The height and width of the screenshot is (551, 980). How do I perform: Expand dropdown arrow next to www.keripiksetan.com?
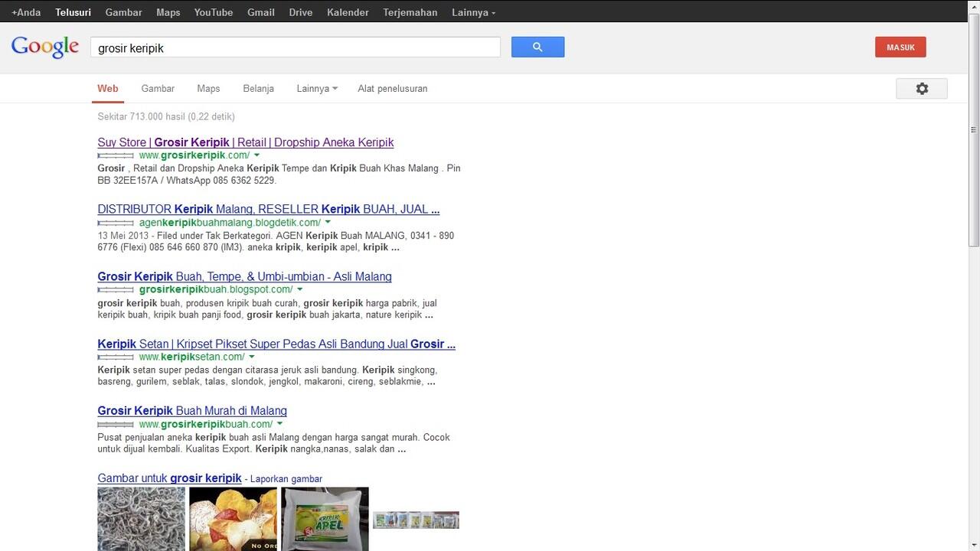click(x=252, y=357)
